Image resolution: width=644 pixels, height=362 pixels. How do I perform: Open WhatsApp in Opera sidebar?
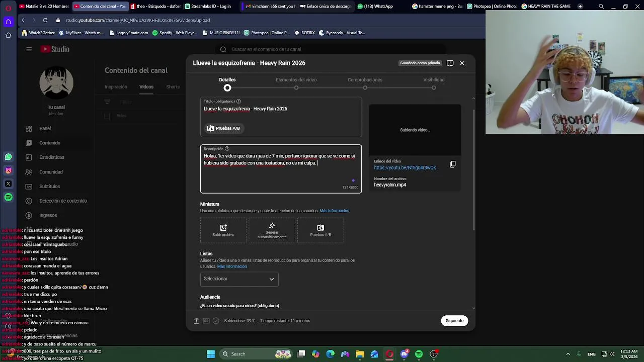pyautogui.click(x=8, y=157)
